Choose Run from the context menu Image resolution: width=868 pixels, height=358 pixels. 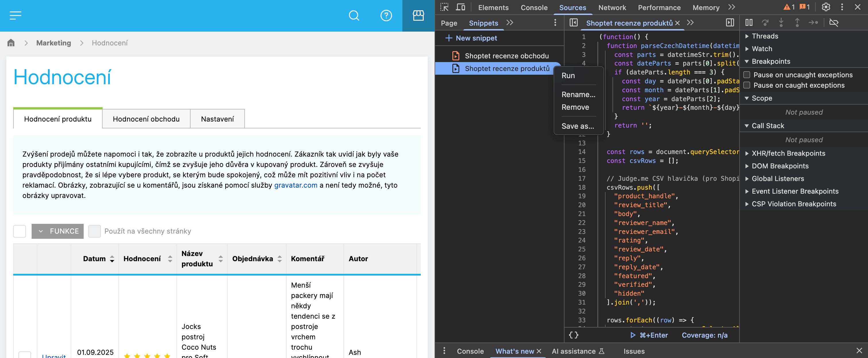click(x=568, y=76)
